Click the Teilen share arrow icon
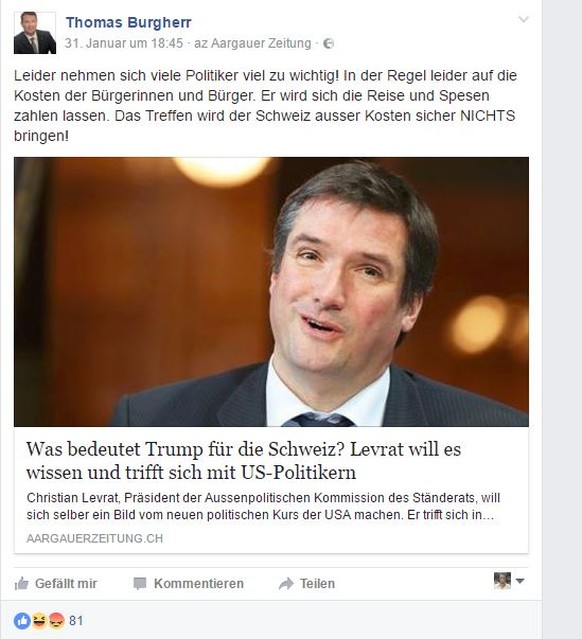582x639 pixels. click(x=286, y=584)
